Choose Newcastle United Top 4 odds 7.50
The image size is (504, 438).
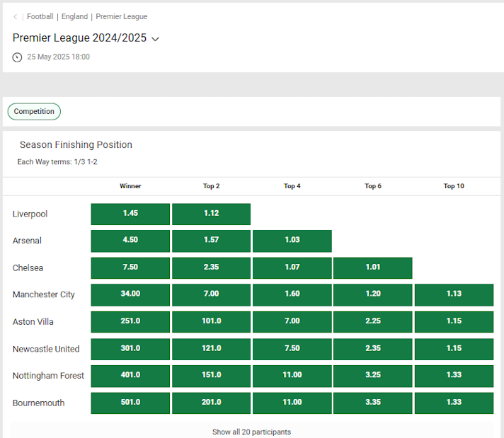292,350
